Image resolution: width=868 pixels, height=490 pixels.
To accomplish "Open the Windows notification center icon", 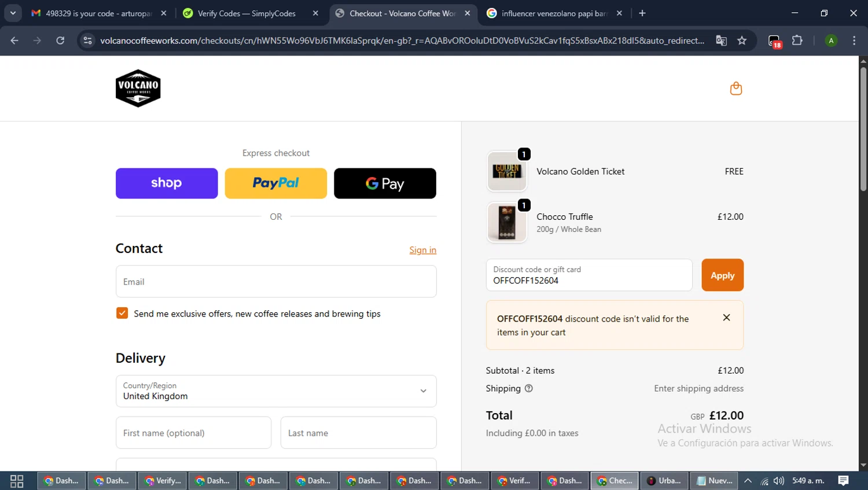I will click(843, 481).
